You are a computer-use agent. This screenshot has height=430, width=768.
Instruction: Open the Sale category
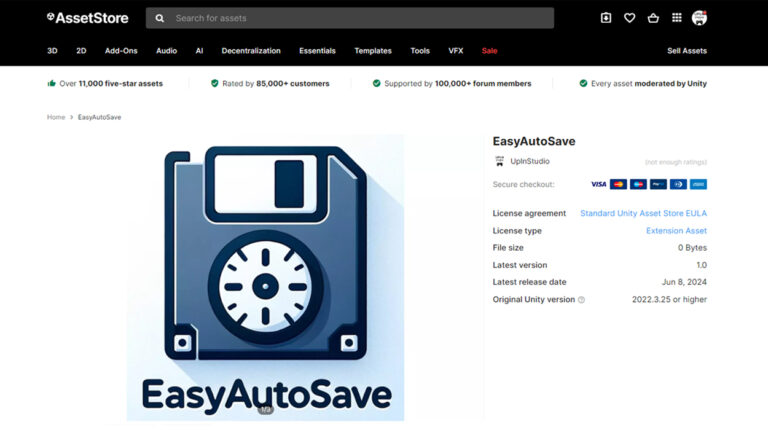point(489,51)
